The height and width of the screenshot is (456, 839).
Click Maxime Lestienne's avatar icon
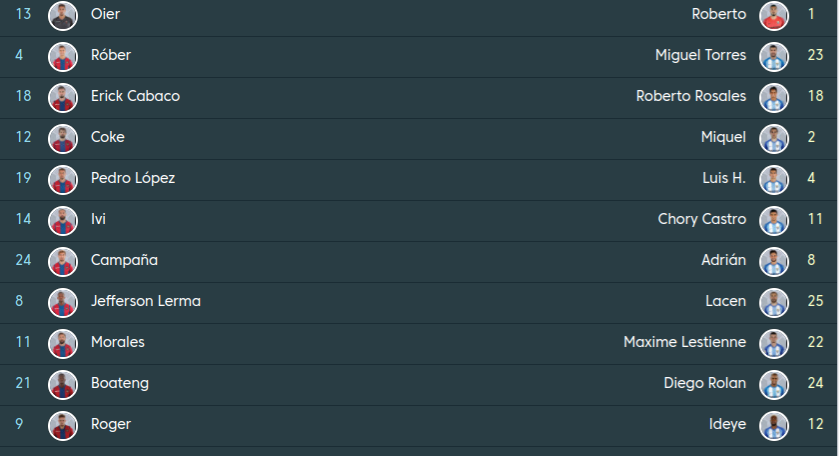(774, 343)
